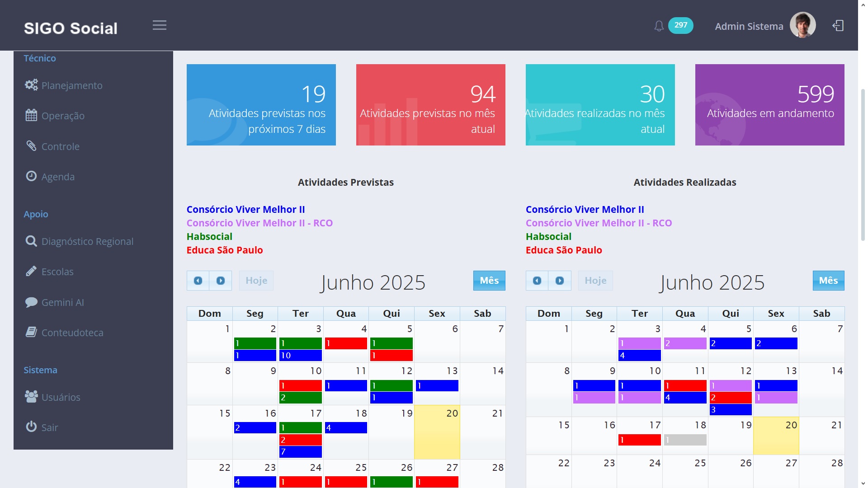
Task: Open the notifications bell icon
Action: click(x=659, y=26)
